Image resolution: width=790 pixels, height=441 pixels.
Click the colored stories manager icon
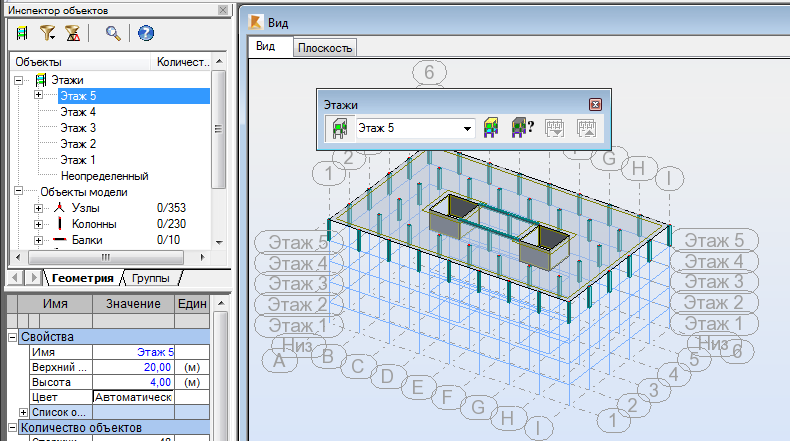pyautogui.click(x=491, y=128)
